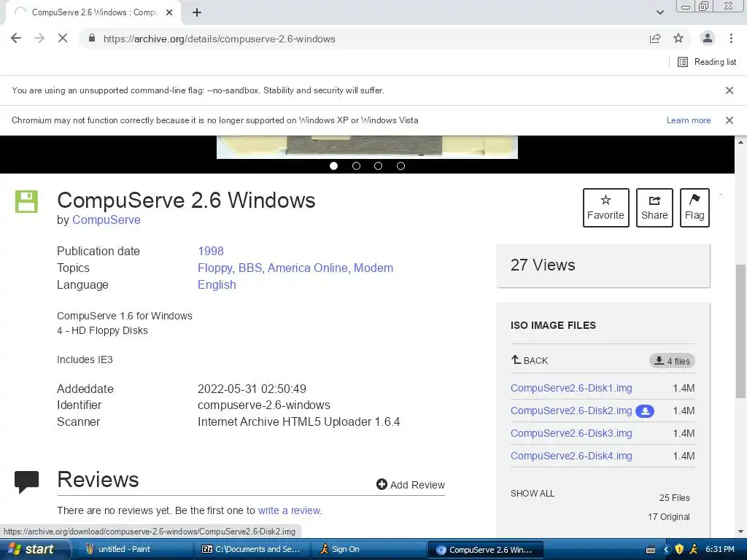Go back with the browser back arrow
The image size is (747, 560).
pos(16,38)
